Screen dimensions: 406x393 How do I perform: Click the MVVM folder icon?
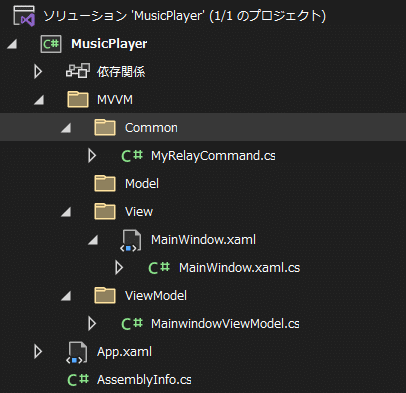(x=78, y=99)
